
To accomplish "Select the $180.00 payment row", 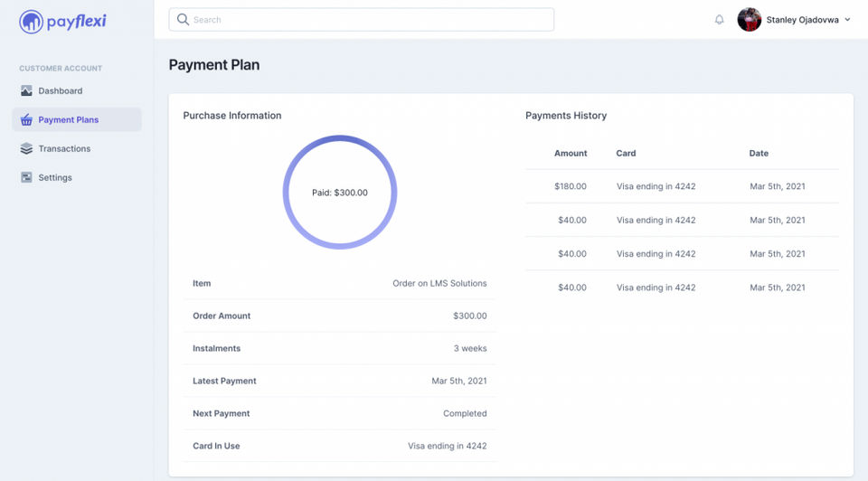I will [x=682, y=186].
